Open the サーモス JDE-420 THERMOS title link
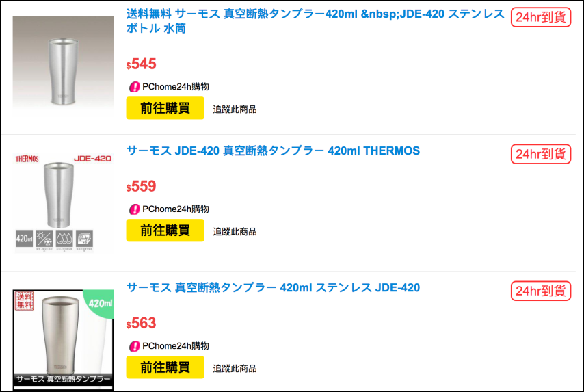Image resolution: width=584 pixels, height=392 pixels. [x=273, y=151]
